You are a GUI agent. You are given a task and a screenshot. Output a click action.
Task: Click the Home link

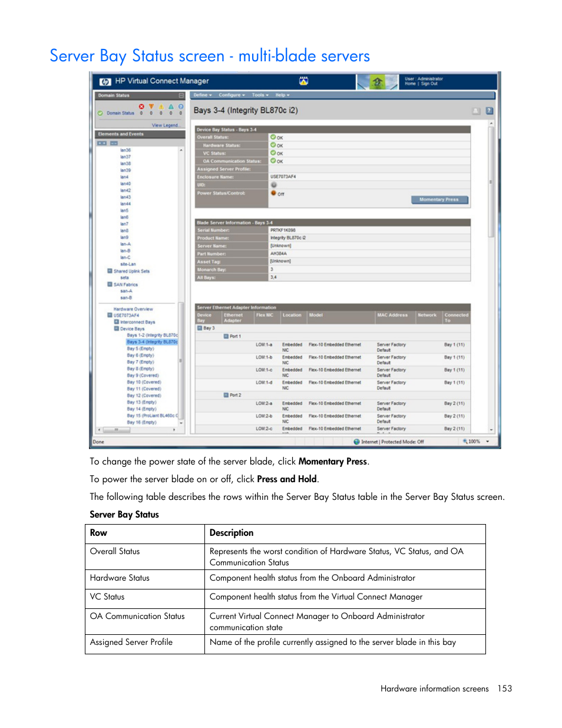pos(410,84)
